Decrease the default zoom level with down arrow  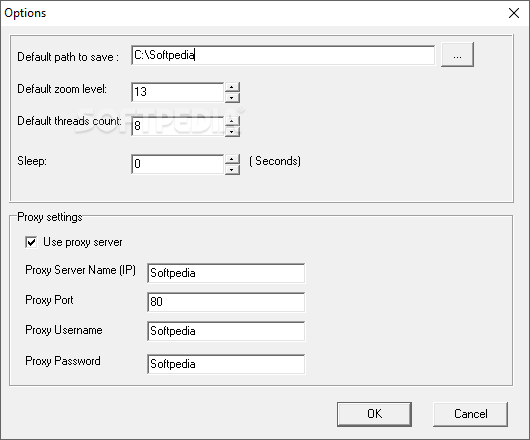[x=232, y=98]
